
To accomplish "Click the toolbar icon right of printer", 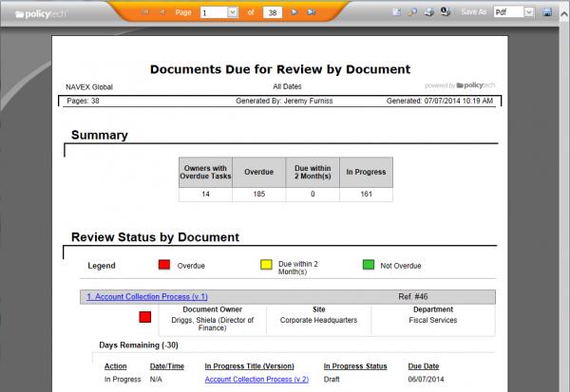I will 443,12.
